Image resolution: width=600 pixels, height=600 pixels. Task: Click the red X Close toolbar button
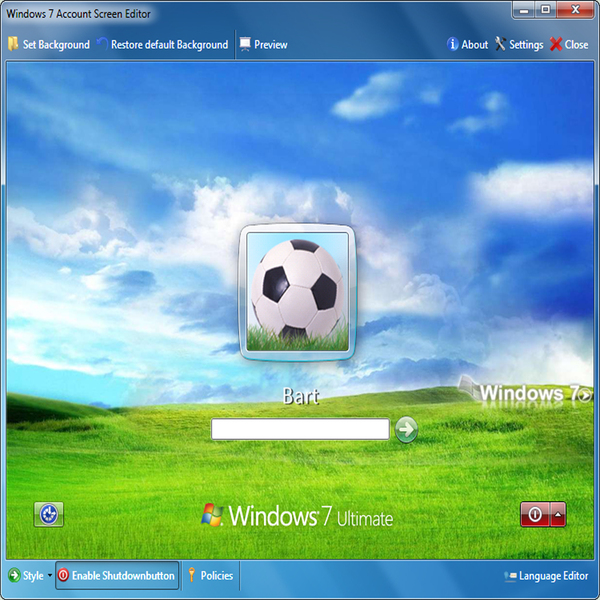[x=568, y=44]
